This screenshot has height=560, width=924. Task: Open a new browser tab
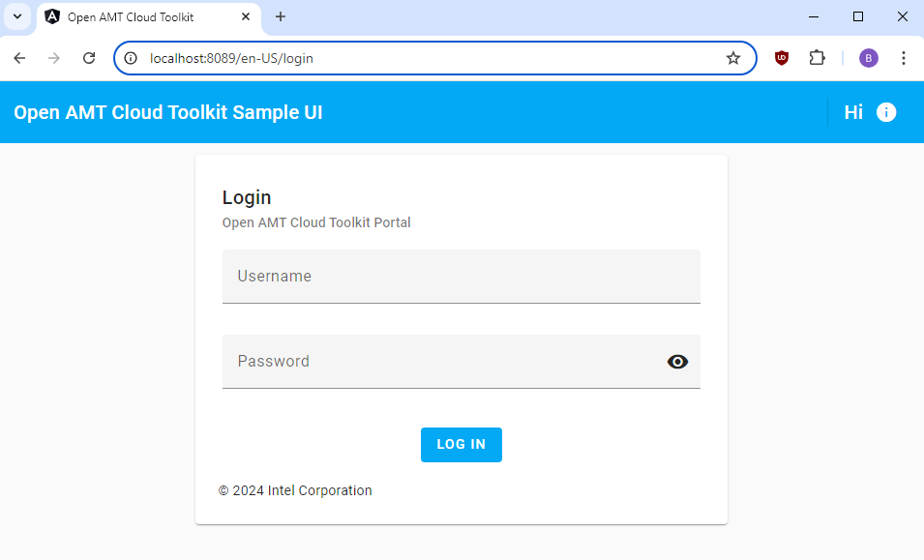pos(280,16)
